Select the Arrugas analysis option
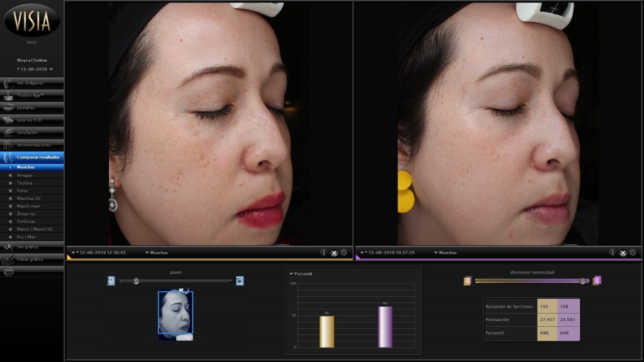644x362 pixels. (x=25, y=175)
